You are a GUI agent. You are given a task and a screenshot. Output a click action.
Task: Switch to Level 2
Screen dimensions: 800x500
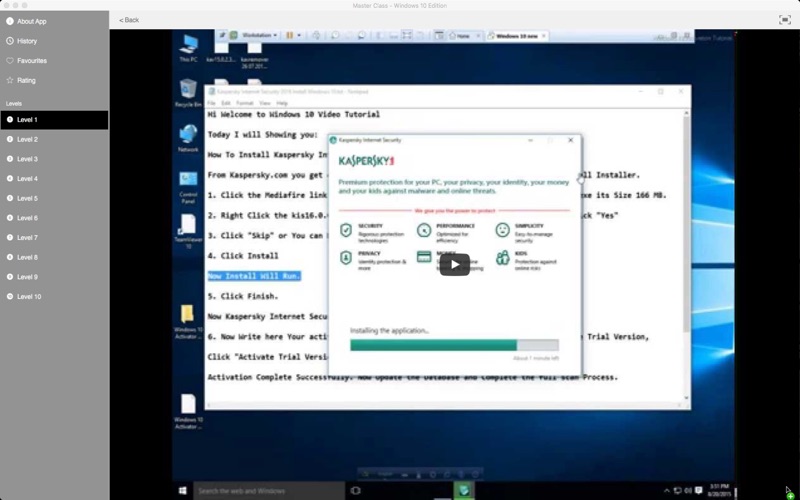pos(54,139)
